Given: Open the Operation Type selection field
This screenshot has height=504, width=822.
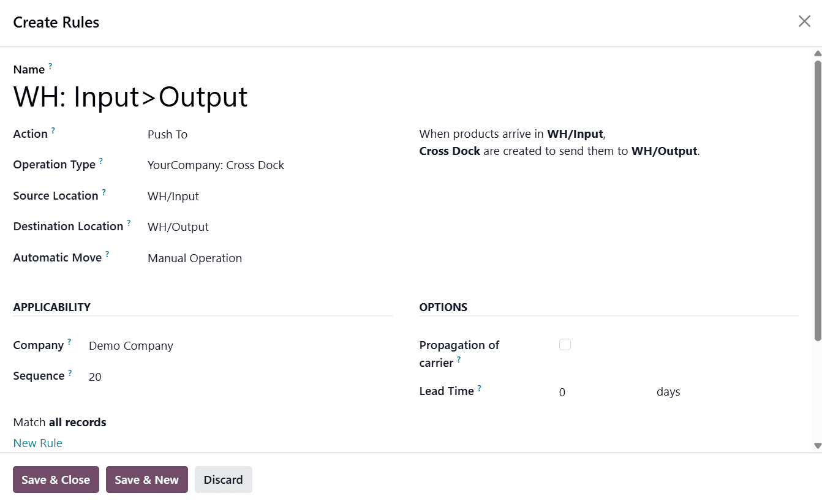Looking at the screenshot, I should 216,165.
